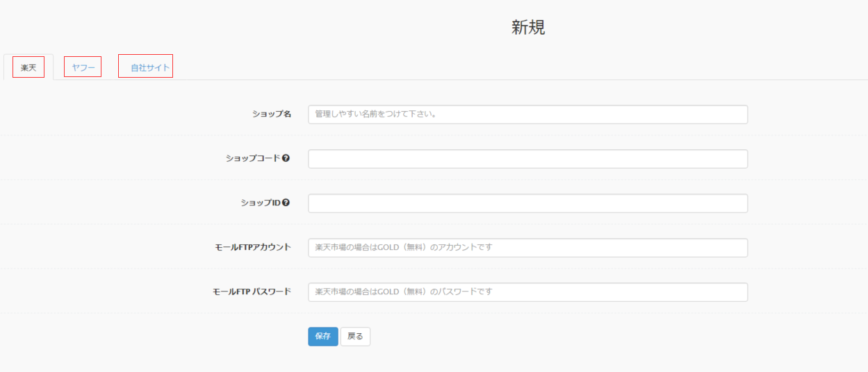
Task: Click the 新規 page heading
Action: click(x=528, y=27)
